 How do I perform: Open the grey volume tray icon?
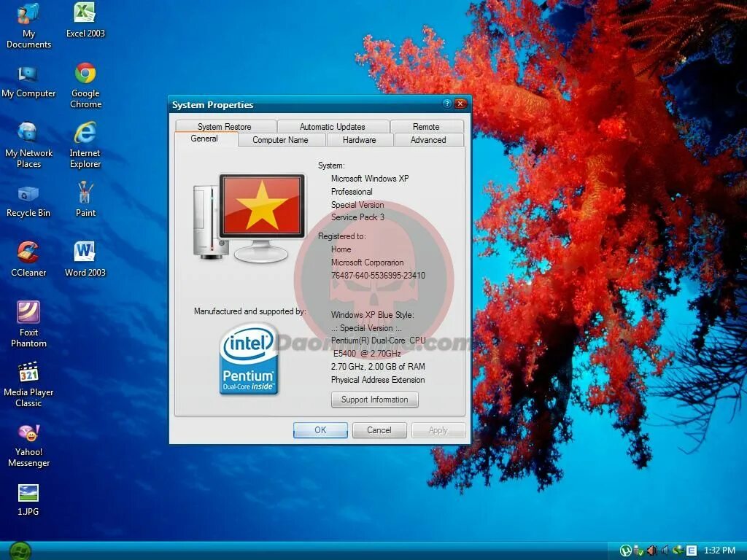coord(665,551)
